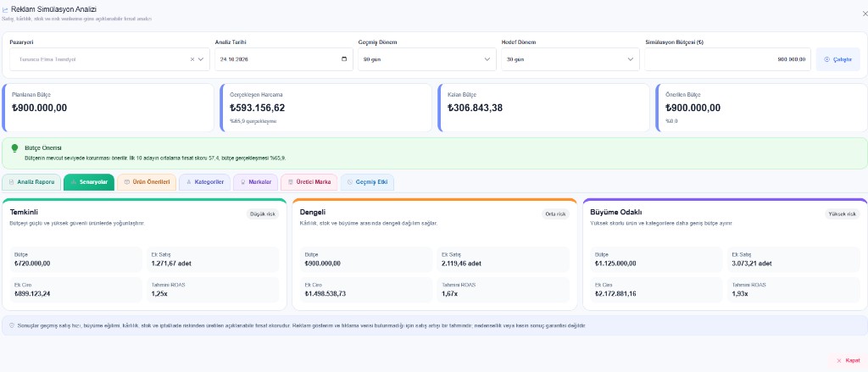Open the Ürün Önerileri tab
868x372 pixels.
[x=147, y=182]
